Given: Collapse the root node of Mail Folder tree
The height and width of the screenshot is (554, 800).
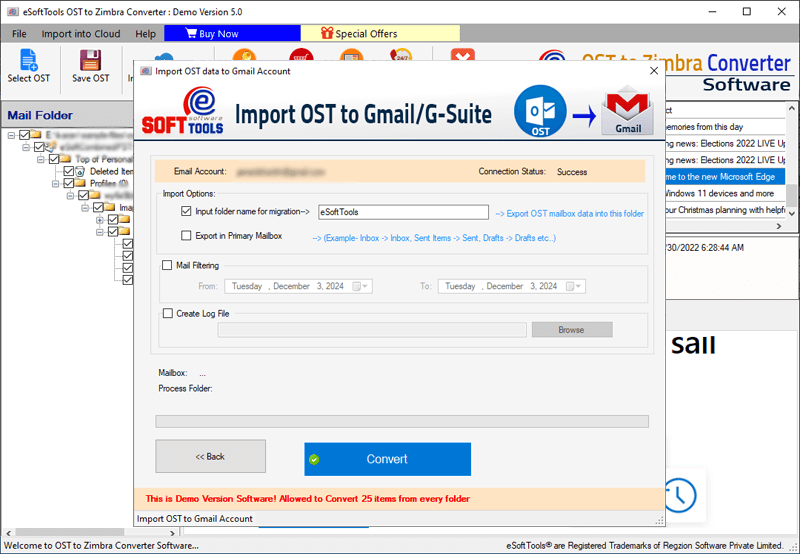Looking at the screenshot, I should point(11,135).
